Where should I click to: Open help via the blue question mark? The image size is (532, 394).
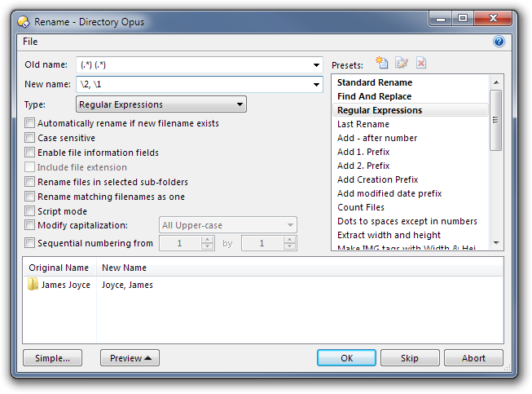[x=499, y=42]
